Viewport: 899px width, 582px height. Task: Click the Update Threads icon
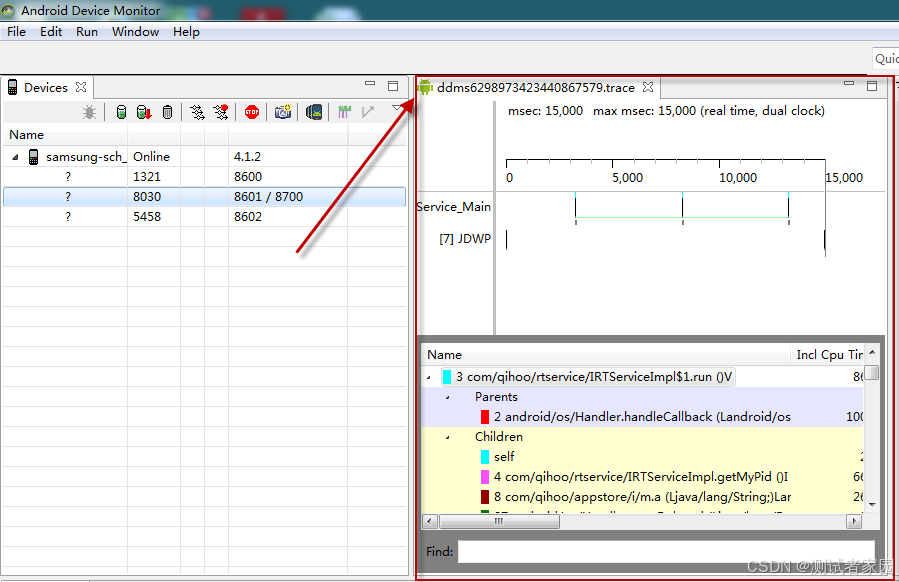click(x=196, y=112)
